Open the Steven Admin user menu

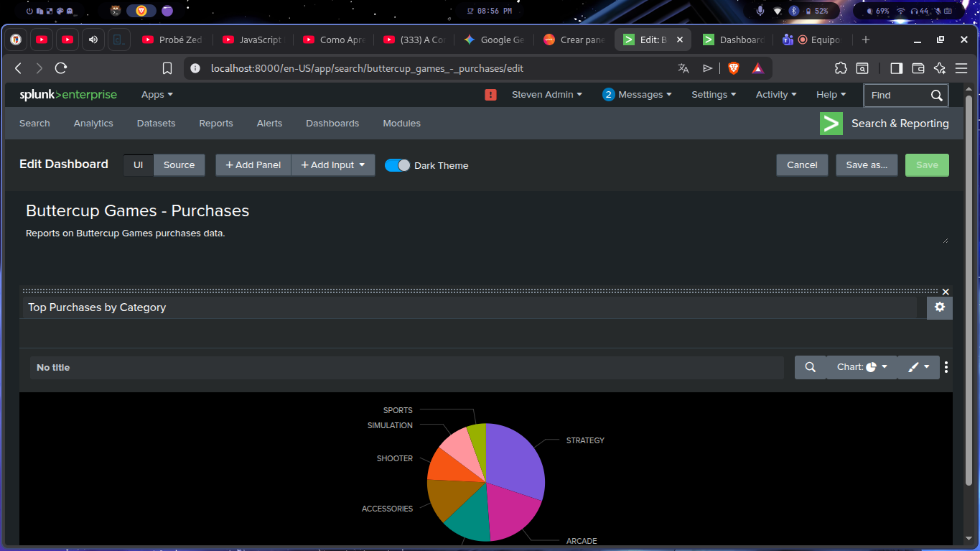(x=547, y=94)
